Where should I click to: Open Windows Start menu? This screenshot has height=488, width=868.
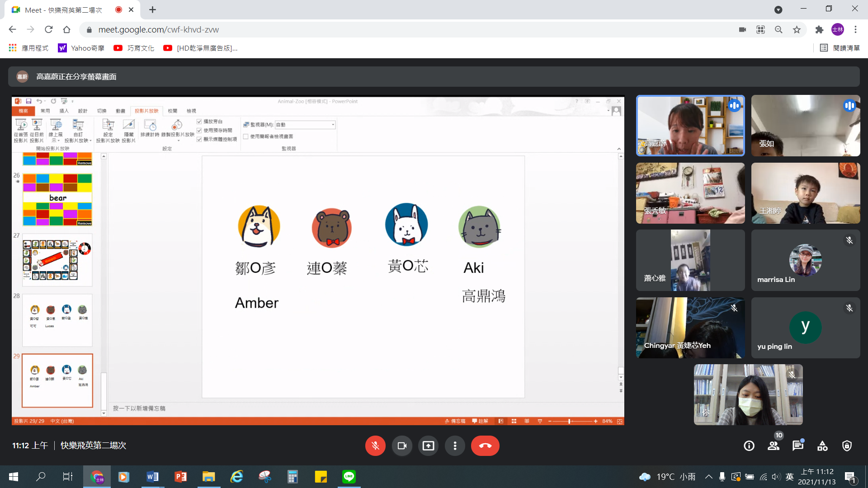pyautogui.click(x=14, y=477)
